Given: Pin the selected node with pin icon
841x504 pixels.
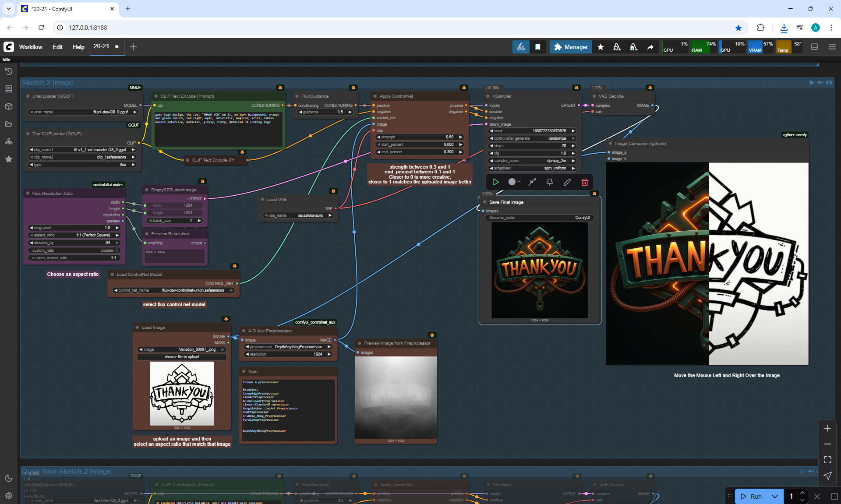Looking at the screenshot, I should coord(549,182).
